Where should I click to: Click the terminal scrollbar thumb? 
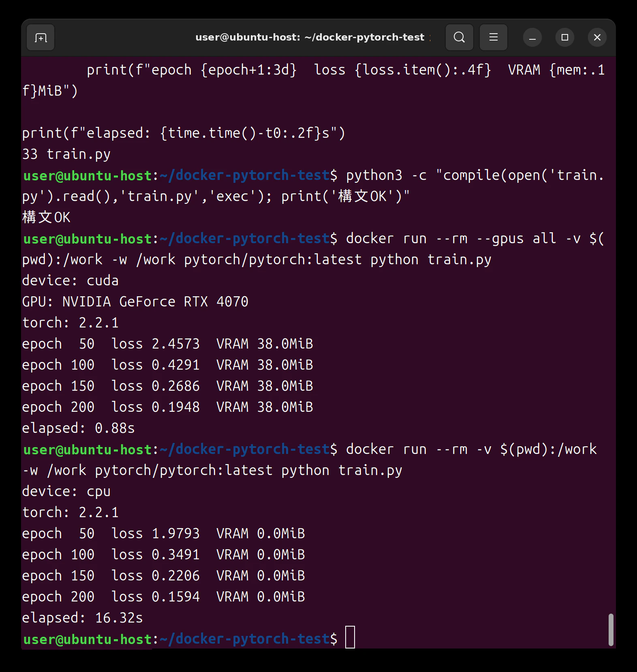(x=611, y=629)
